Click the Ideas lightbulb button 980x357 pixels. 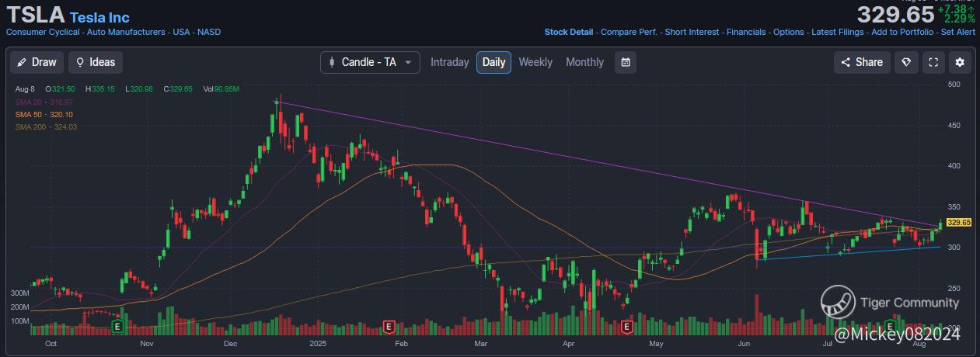tap(96, 62)
